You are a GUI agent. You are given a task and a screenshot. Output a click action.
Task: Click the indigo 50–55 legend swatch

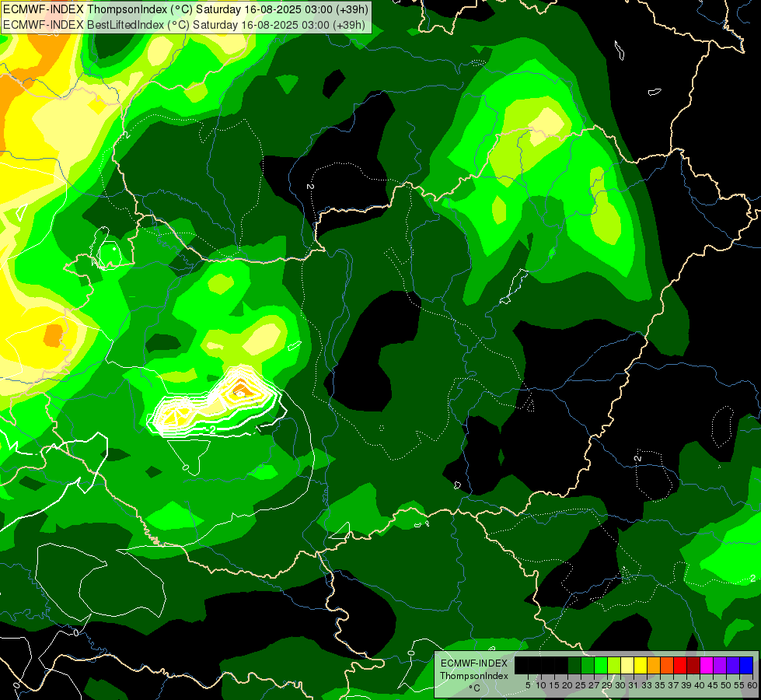(x=733, y=665)
